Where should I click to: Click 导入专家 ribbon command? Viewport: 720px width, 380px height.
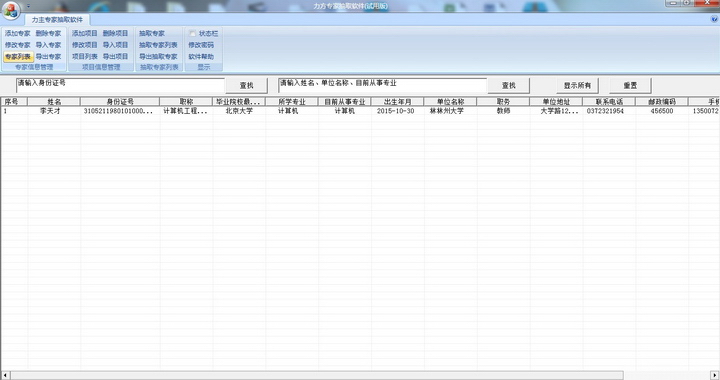pos(48,45)
